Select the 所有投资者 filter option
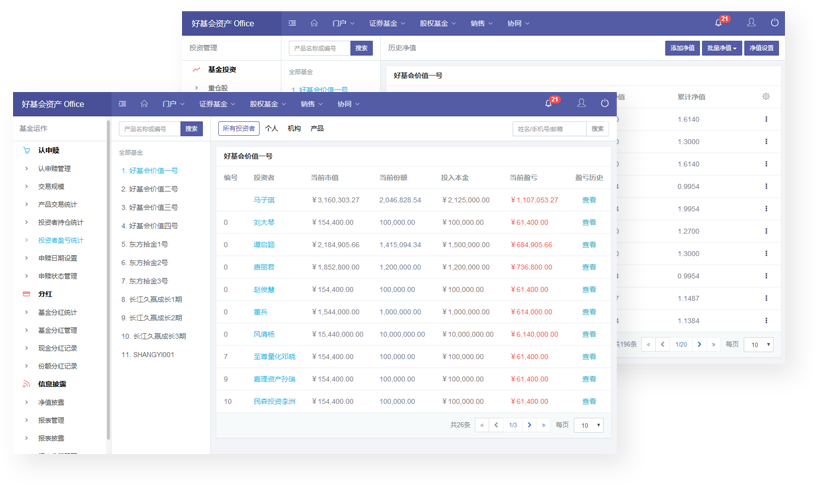816x486 pixels. 239,129
